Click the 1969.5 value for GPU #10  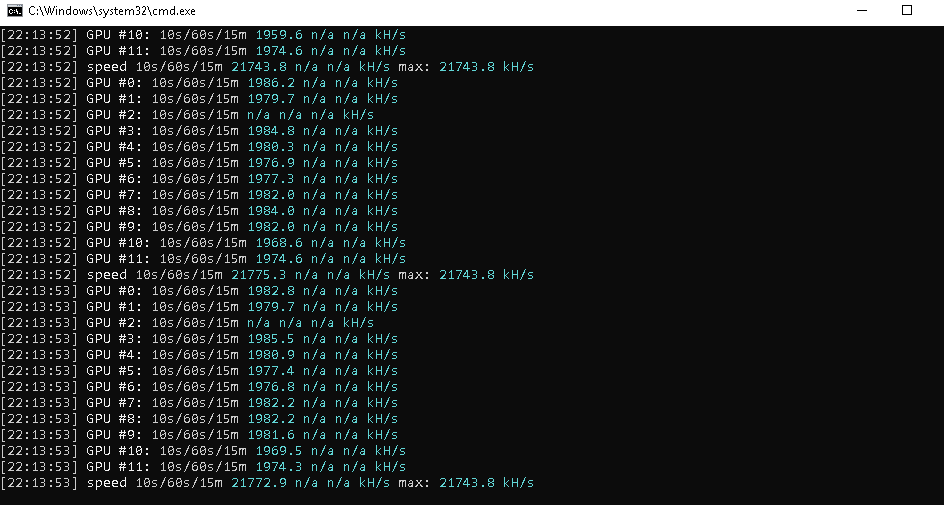(x=279, y=451)
